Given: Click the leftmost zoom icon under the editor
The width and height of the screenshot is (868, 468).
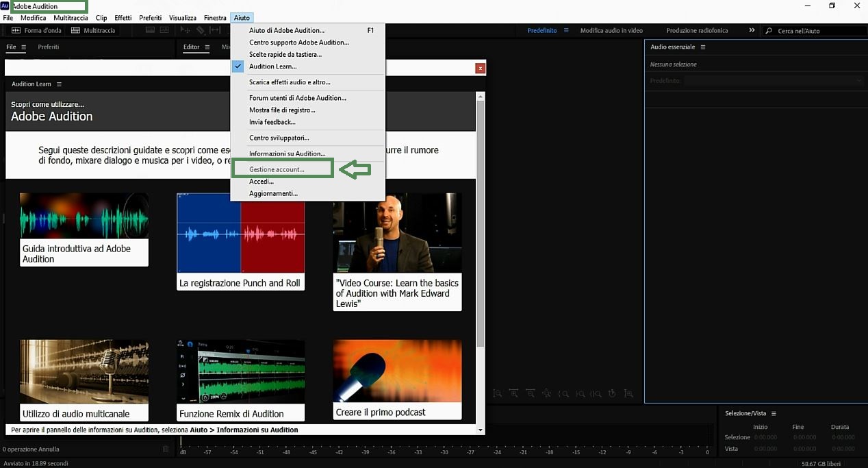Looking at the screenshot, I should pos(498,393).
